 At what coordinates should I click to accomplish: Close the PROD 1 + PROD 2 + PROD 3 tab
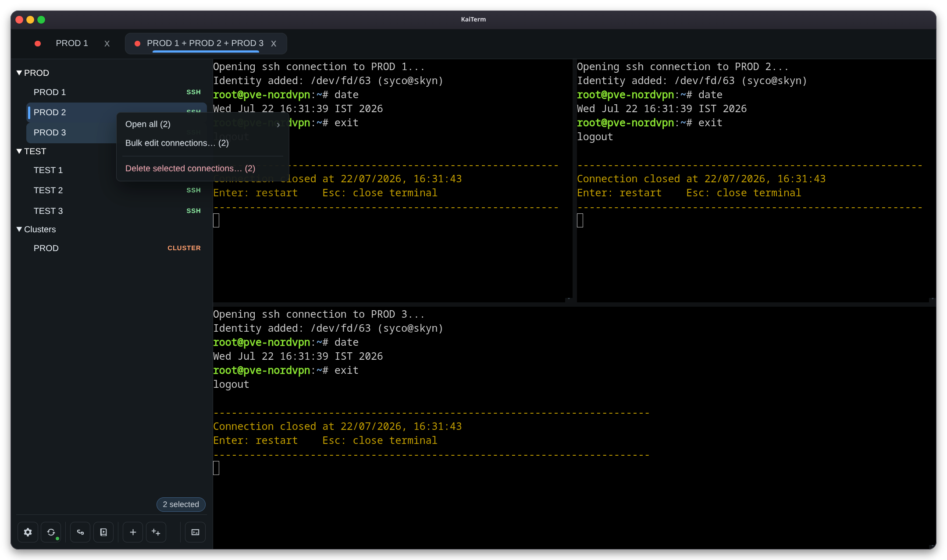click(274, 43)
